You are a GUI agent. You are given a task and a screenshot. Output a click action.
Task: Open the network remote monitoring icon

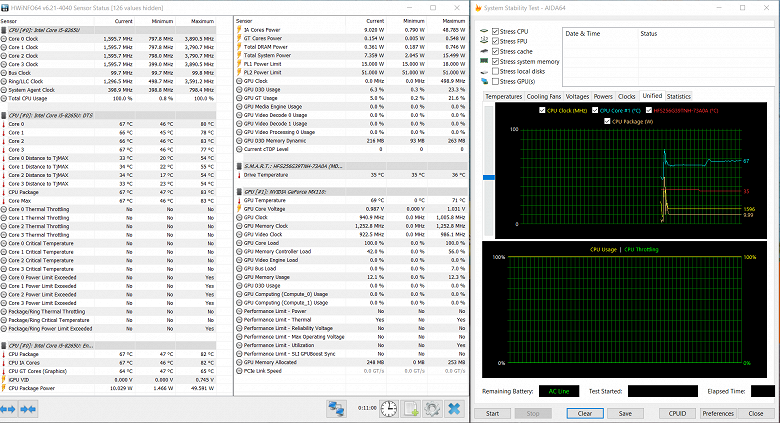[x=337, y=409]
